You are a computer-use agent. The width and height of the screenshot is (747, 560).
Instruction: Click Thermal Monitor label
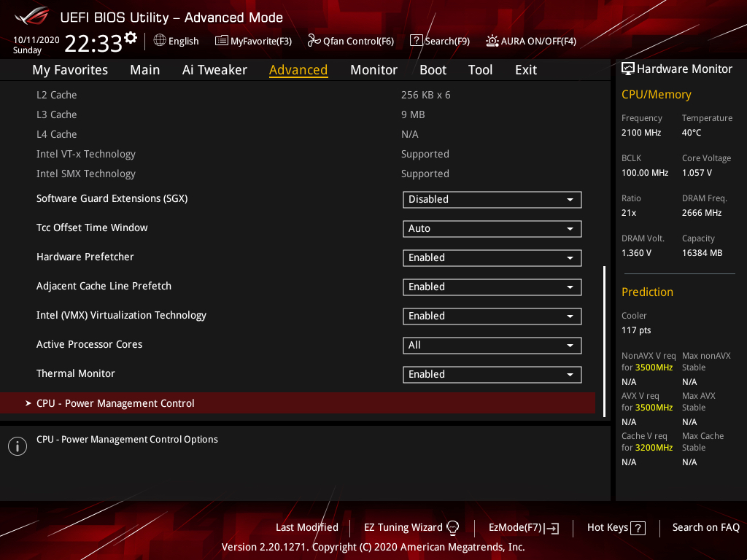coord(75,373)
